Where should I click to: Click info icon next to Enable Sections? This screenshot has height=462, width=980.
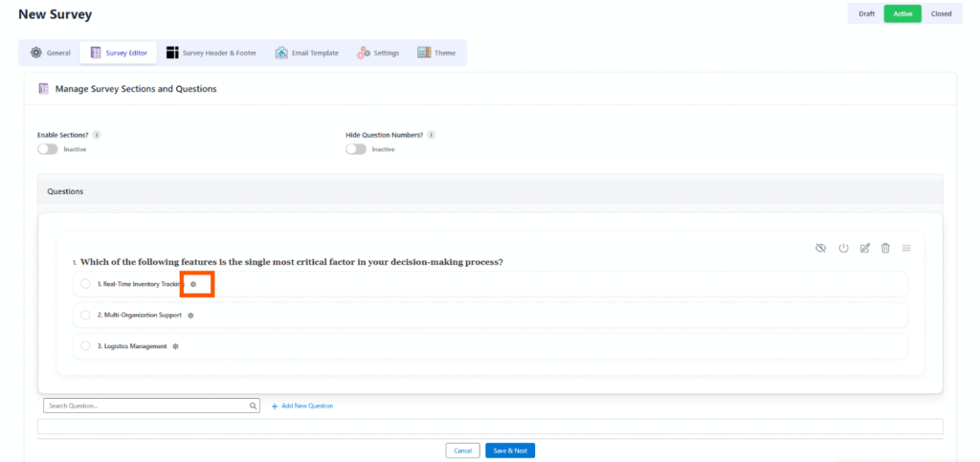coord(97,135)
